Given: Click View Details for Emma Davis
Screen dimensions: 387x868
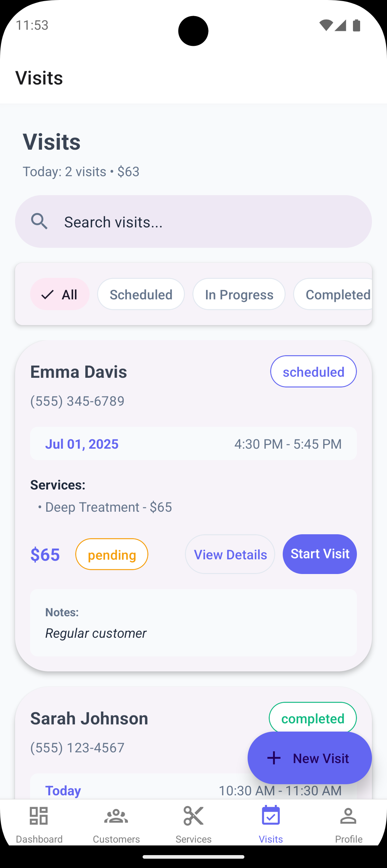Looking at the screenshot, I should pos(230,554).
